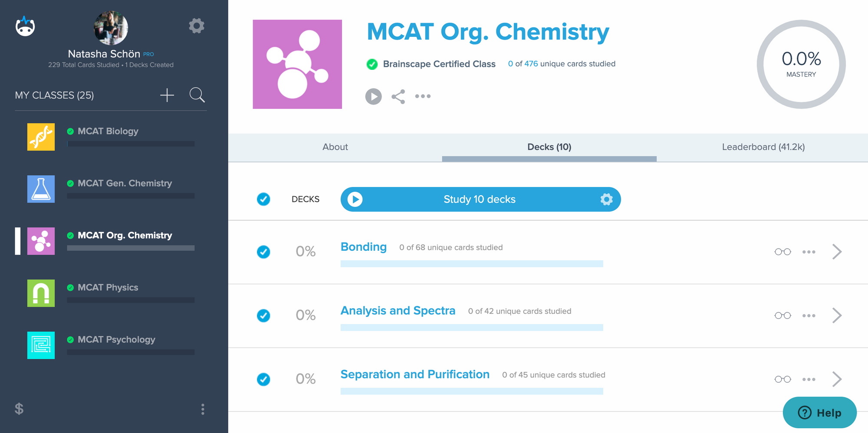Switch to the About tab
868x433 pixels.
coord(335,147)
